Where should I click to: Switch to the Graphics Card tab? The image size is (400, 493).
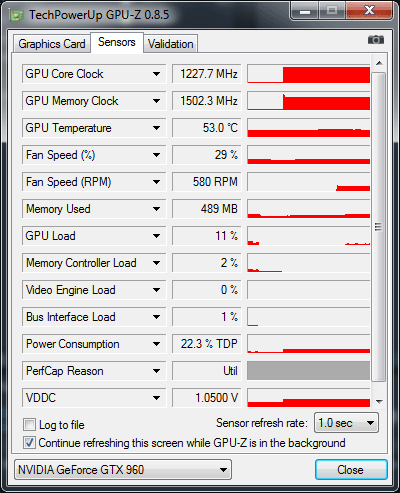coord(52,44)
